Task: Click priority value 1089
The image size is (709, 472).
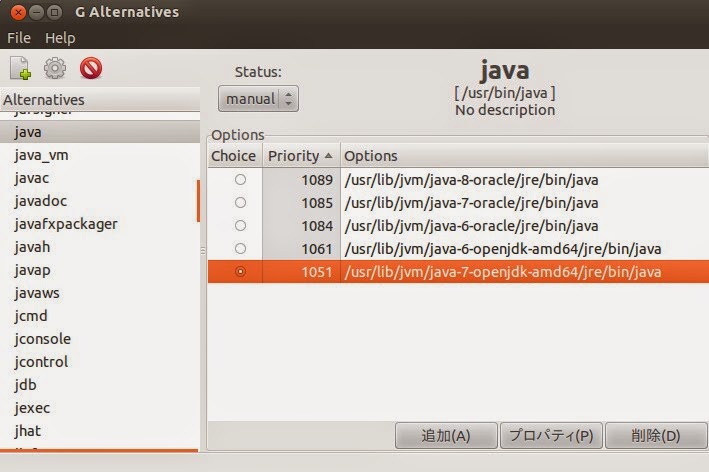Action: pyautogui.click(x=317, y=180)
